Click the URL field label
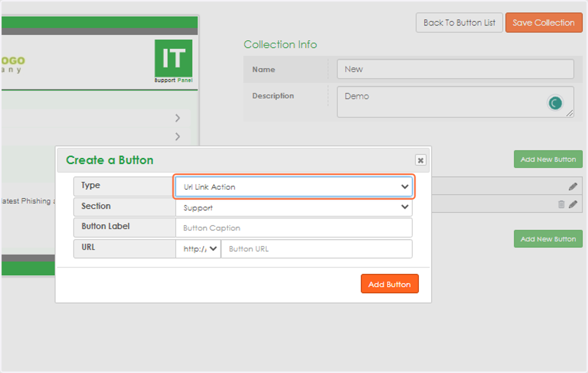 coord(88,247)
